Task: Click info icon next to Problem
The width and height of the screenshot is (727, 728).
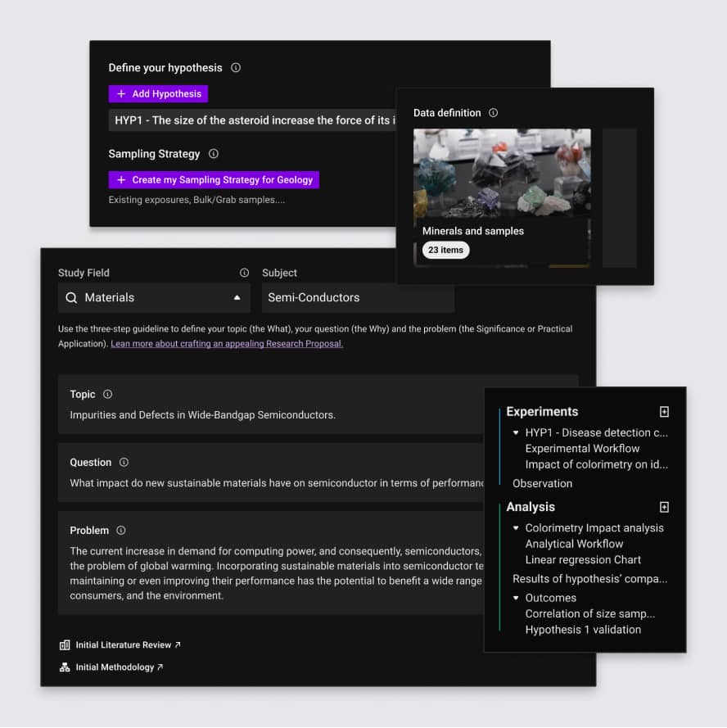Action: pyautogui.click(x=121, y=531)
